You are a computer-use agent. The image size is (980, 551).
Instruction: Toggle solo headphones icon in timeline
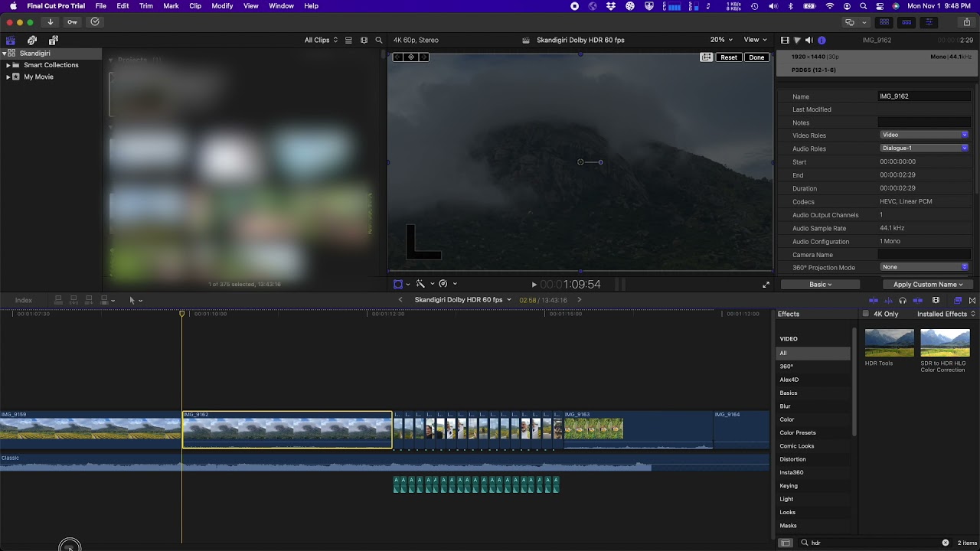click(903, 301)
